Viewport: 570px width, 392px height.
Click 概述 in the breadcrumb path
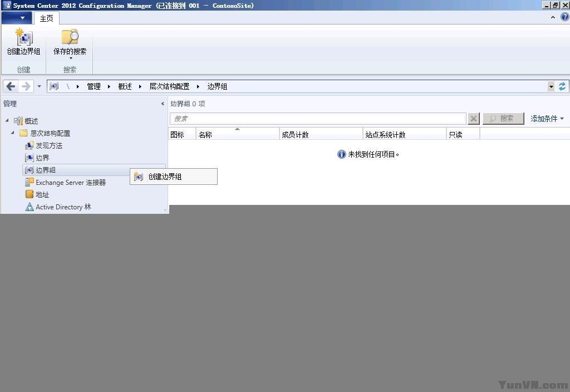coord(125,86)
